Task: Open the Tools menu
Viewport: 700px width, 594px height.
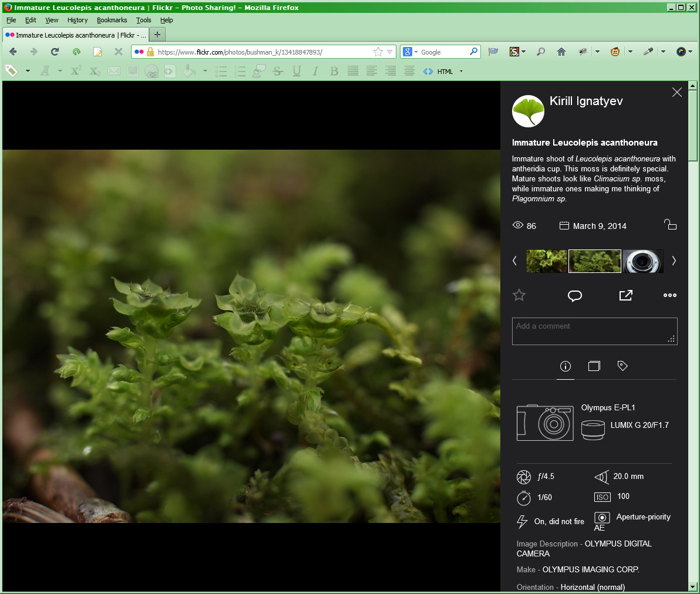Action: pyautogui.click(x=143, y=20)
